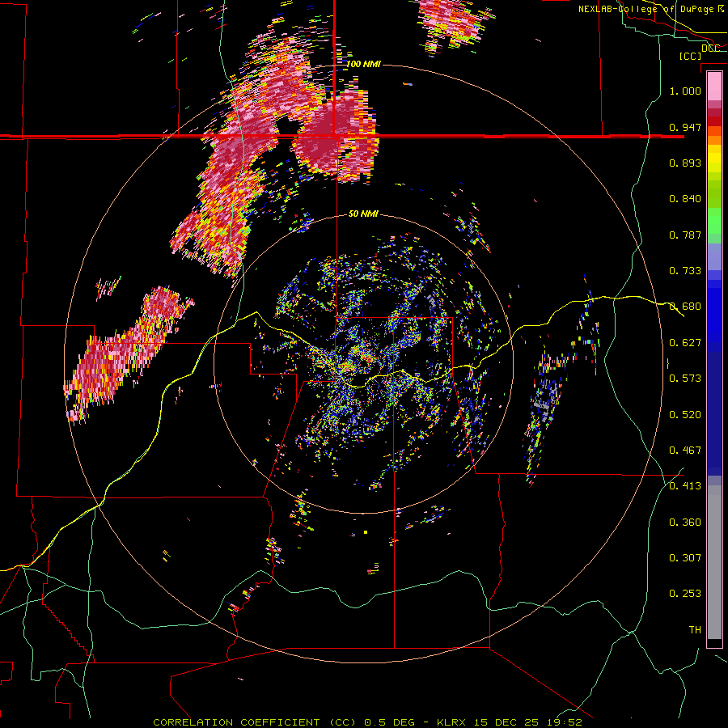
Task: Click the Correlation Coefficient product caption
Action: (367, 722)
